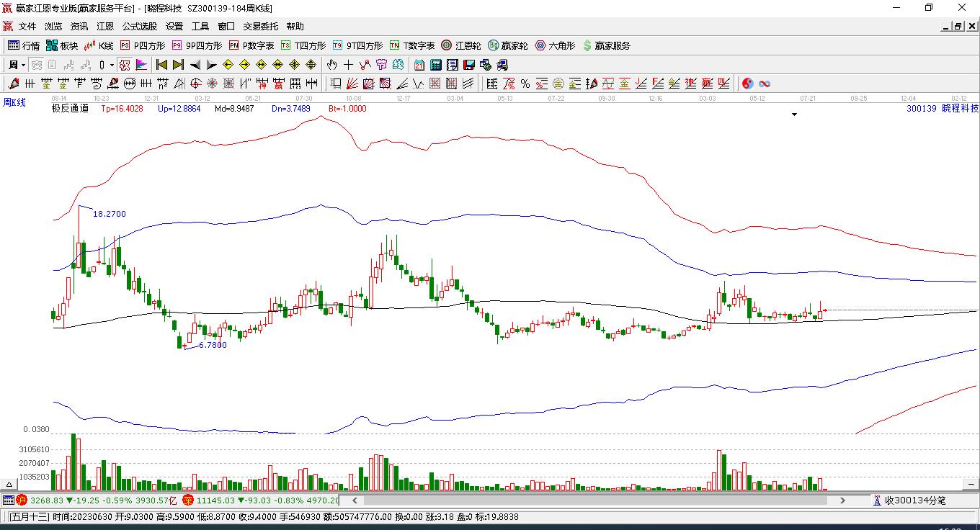Image resolution: width=980 pixels, height=530 pixels.
Task: Click the 300139 晓程科技 stock label
Action: click(943, 109)
